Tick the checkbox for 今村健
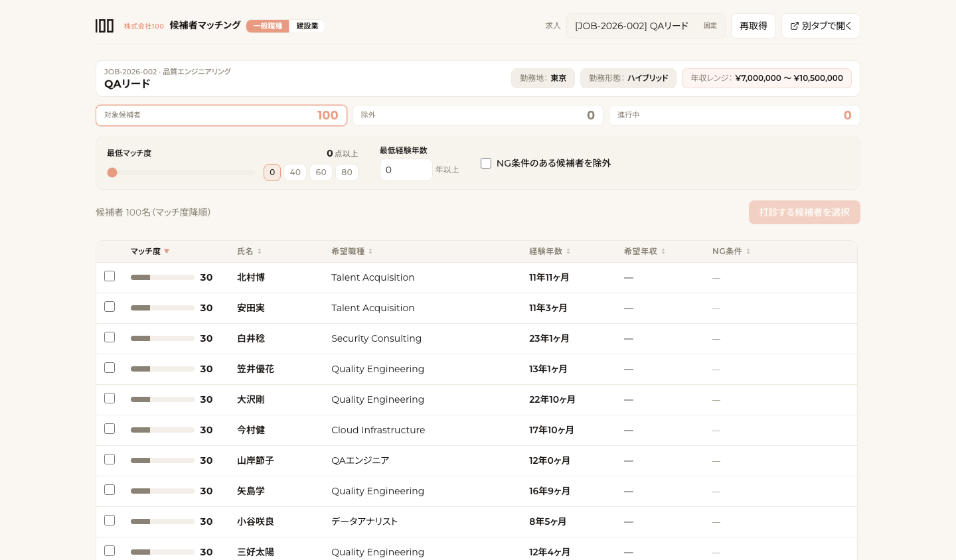The image size is (956, 560). [x=110, y=429]
